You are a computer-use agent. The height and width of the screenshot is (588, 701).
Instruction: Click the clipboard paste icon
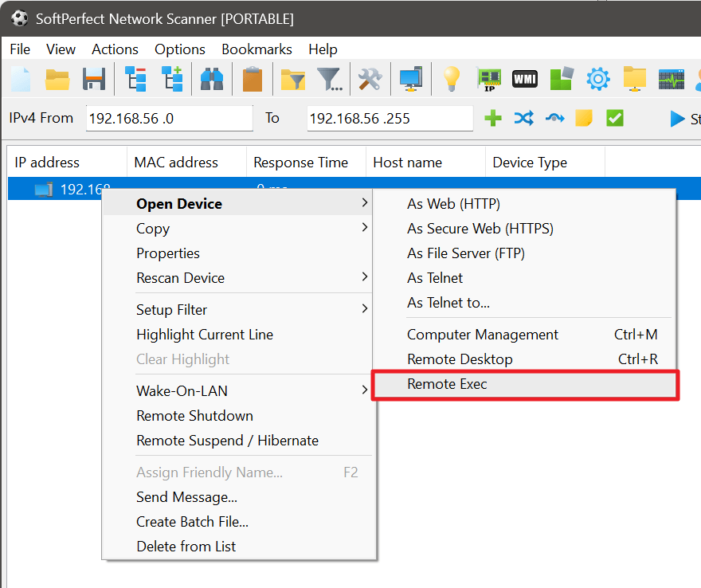tap(253, 80)
